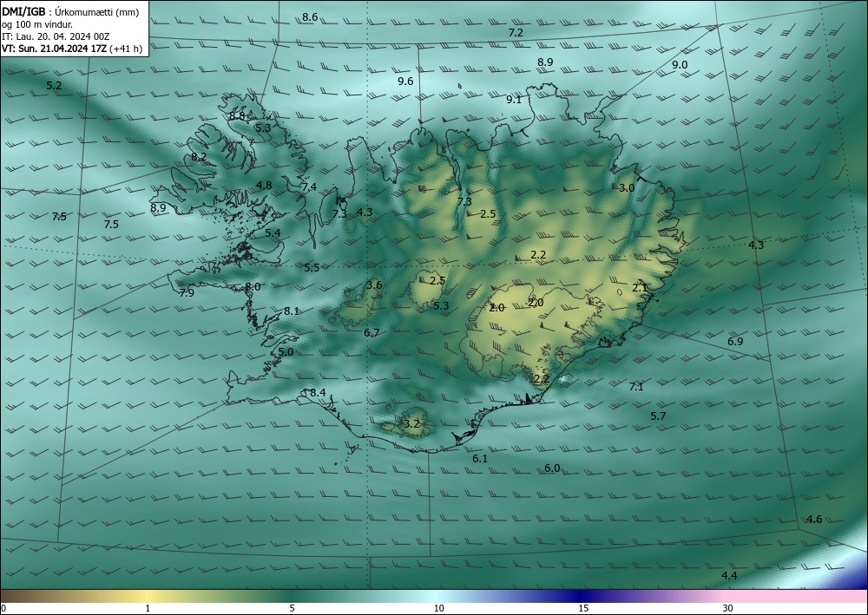This screenshot has width=868, height=615.
Task: Click the '0' label on the color scale
Action: (x=3, y=608)
